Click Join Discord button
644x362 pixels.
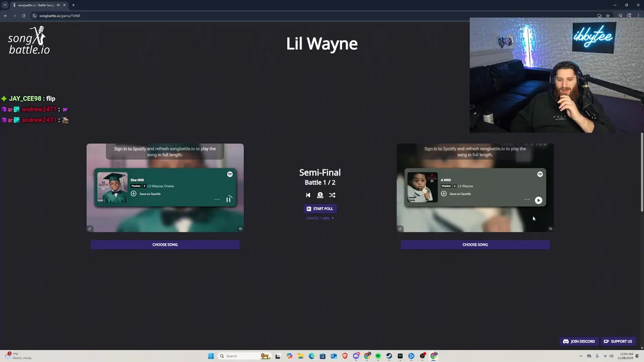click(579, 341)
